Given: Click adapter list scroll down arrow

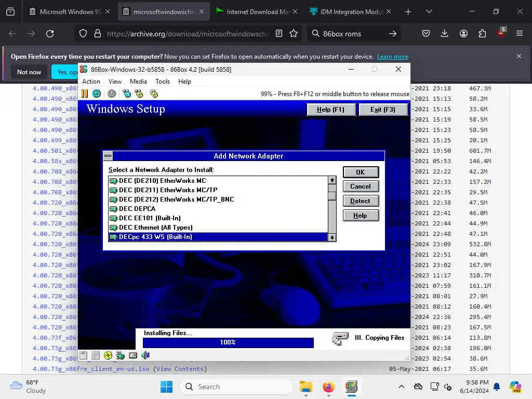Looking at the screenshot, I should 332,237.
